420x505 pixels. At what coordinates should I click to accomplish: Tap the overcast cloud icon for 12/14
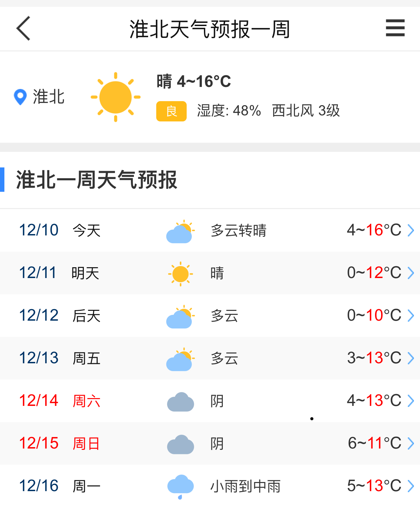(x=181, y=402)
